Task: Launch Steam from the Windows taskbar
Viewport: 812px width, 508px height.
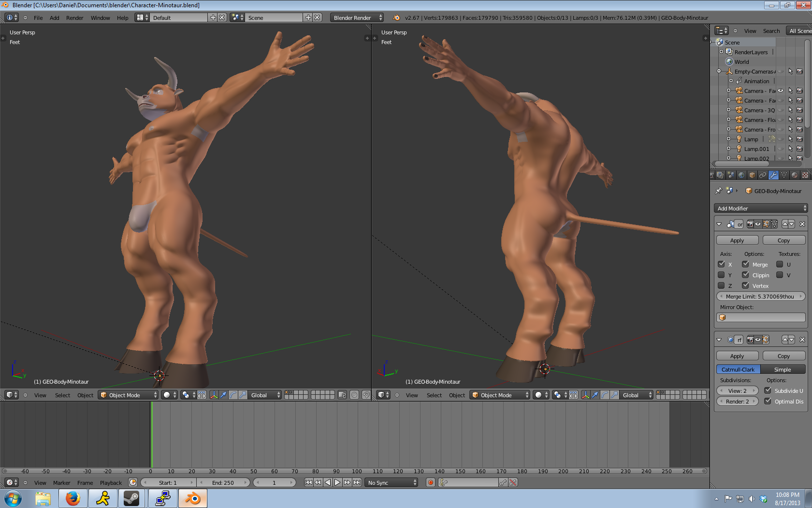Action: [131, 498]
